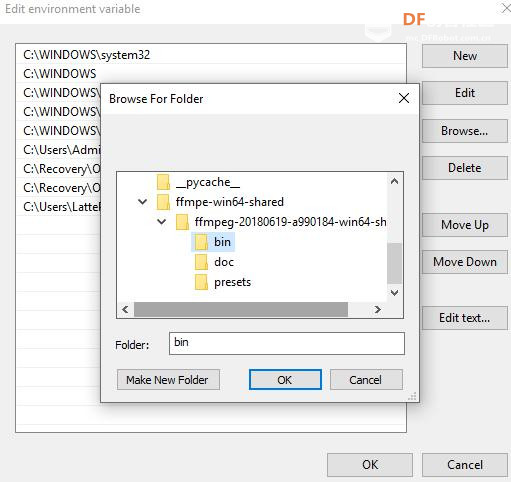Viewport: 511px width, 482px height.
Task: Confirm with OK in Browse For Folder
Action: (285, 380)
